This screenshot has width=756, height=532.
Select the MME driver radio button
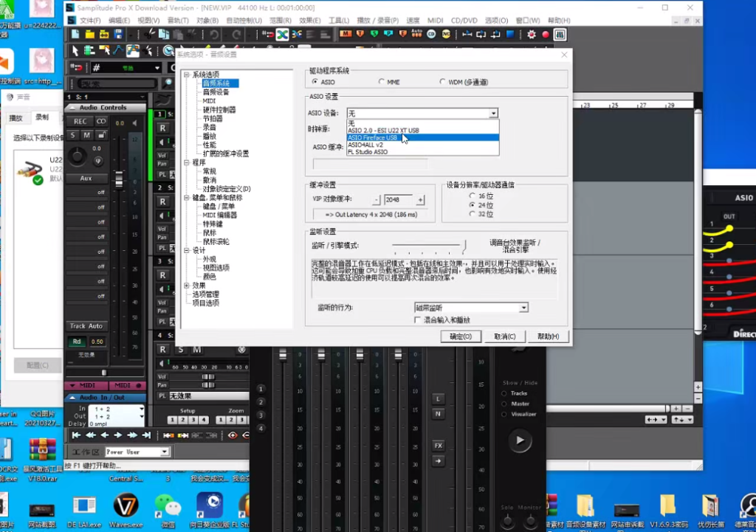click(x=382, y=82)
